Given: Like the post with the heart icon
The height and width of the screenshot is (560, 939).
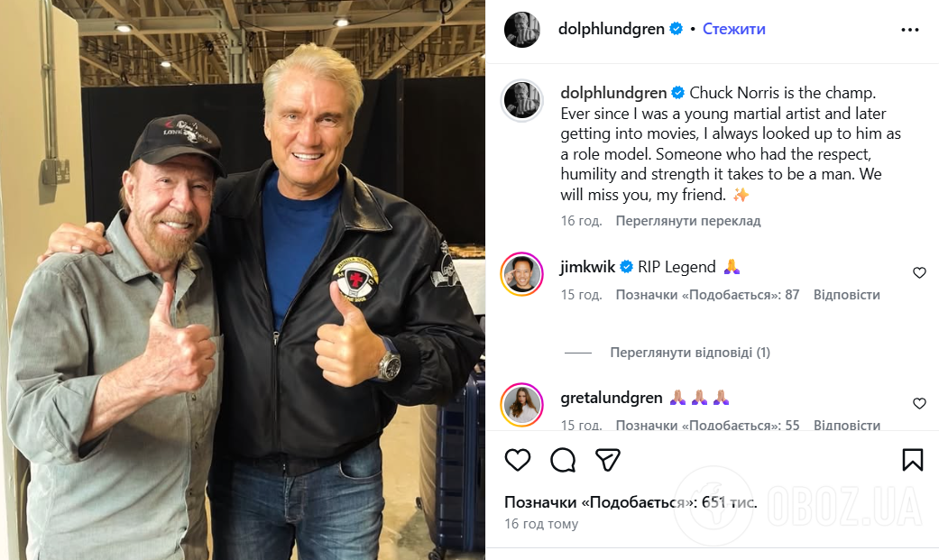Looking at the screenshot, I should coord(518,460).
